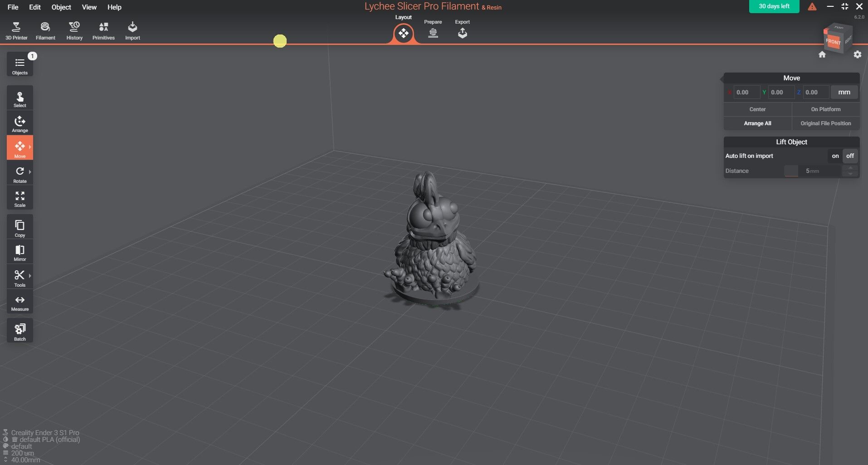Viewport: 868px width, 465px height.
Task: Increase Distance with stepper arrow
Action: [x=850, y=168]
